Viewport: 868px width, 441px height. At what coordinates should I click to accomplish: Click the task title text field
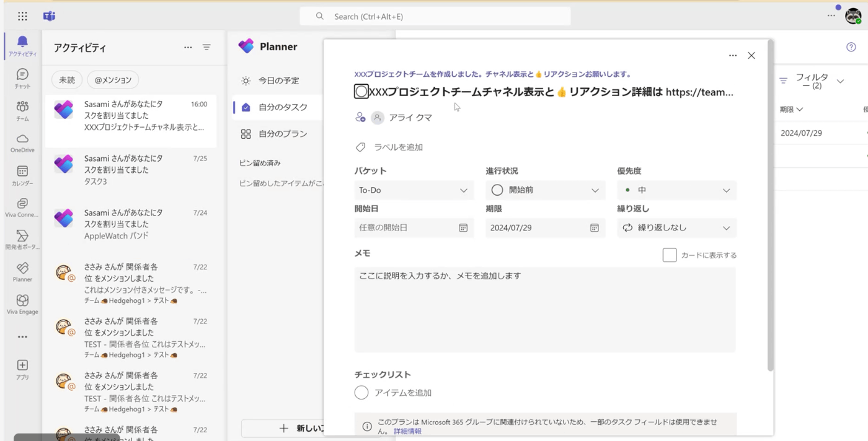tap(552, 92)
